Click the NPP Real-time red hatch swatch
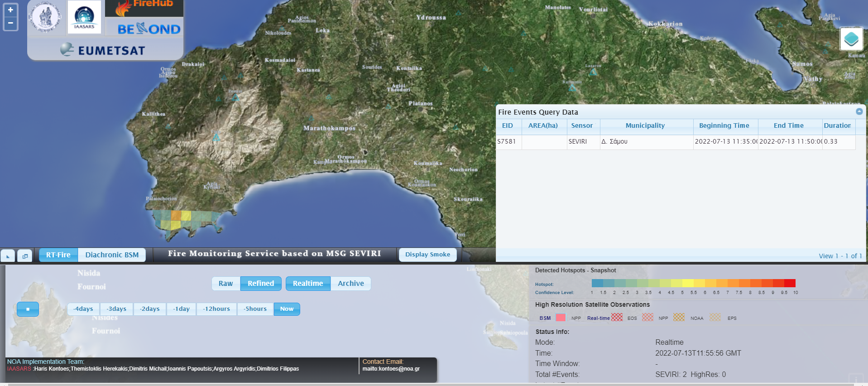 click(x=617, y=317)
